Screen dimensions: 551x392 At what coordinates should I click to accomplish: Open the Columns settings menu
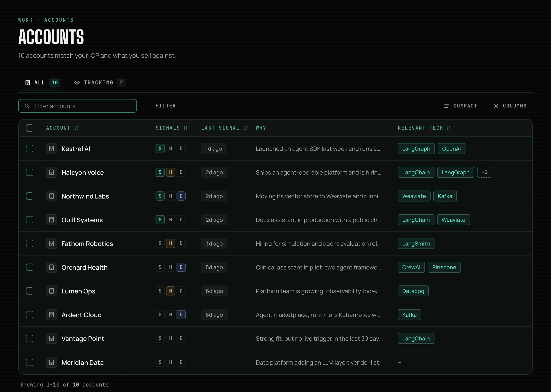coord(510,106)
